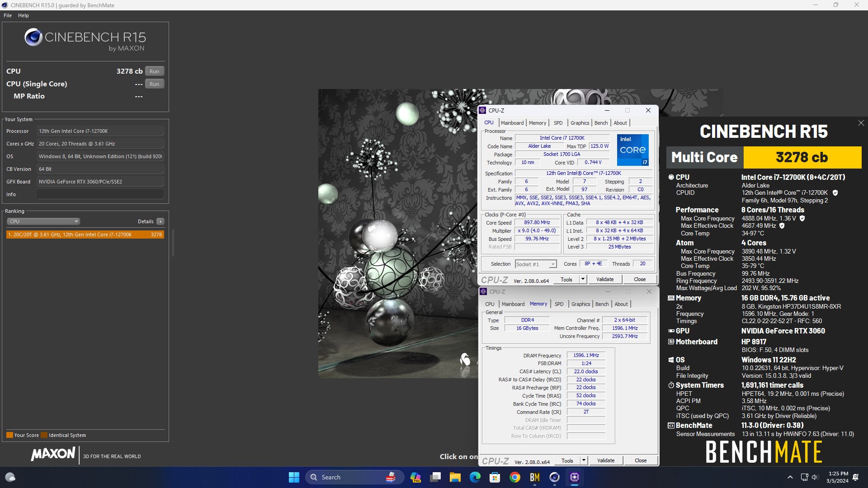Click the CPU section icon in BenchMate
868x488 pixels.
671,178
